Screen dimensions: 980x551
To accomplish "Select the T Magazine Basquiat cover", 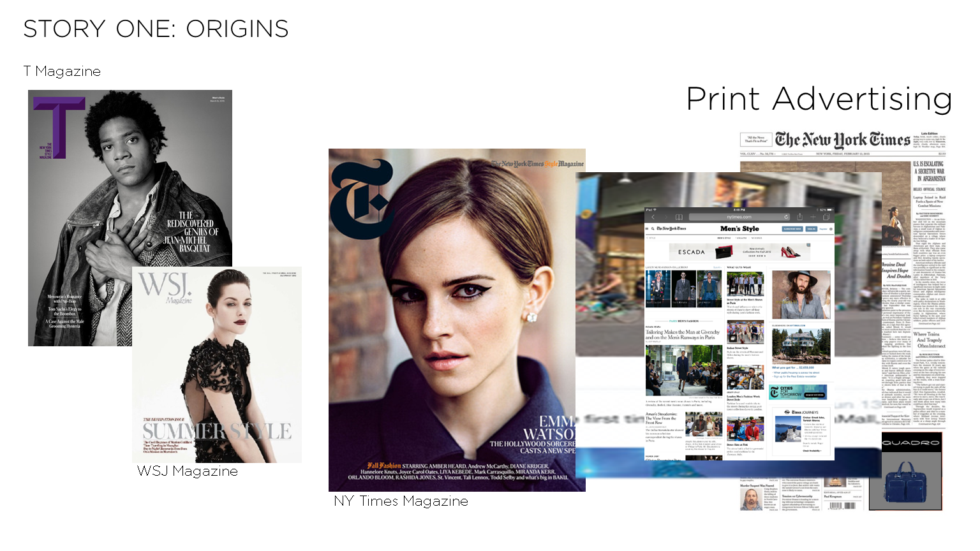I will pos(130,218).
